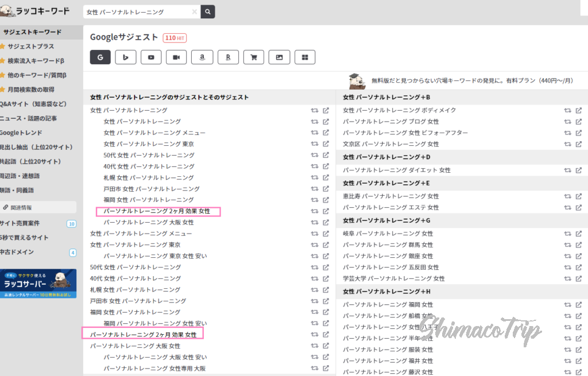Viewport: 588px width, 376px height.
Task: Open サジェストプラス in sidebar
Action: (x=31, y=46)
